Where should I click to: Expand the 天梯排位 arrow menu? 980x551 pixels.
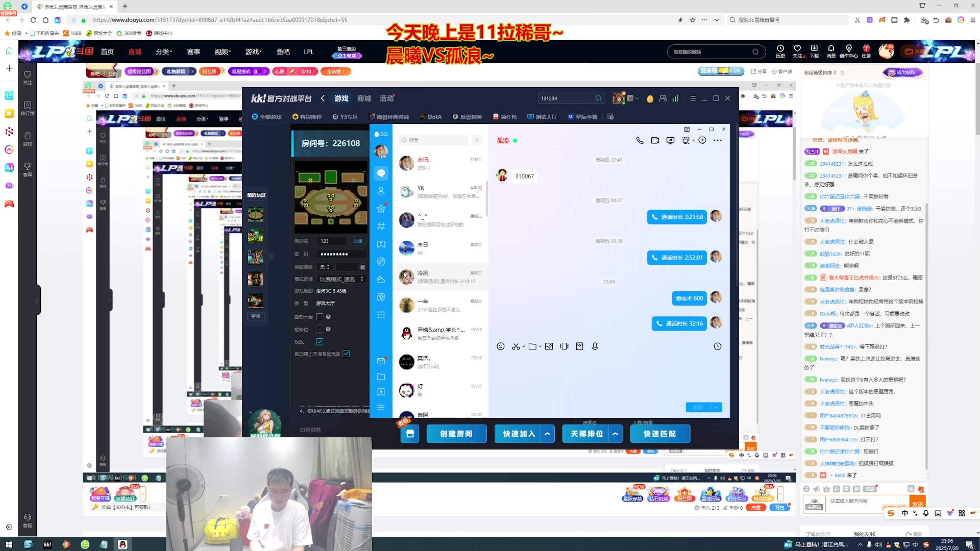(x=616, y=434)
